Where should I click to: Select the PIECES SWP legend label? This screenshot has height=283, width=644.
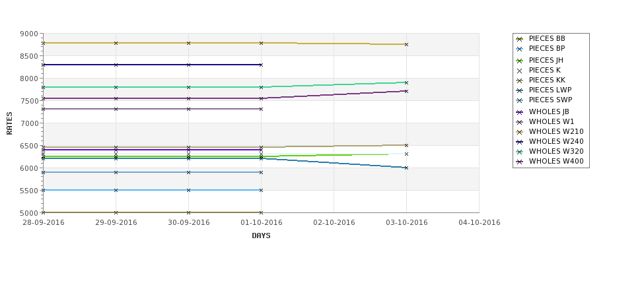pyautogui.click(x=550, y=100)
